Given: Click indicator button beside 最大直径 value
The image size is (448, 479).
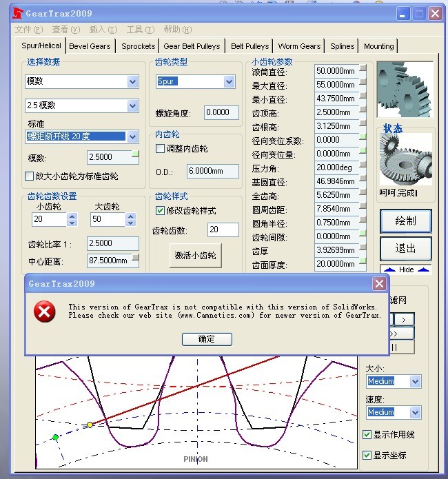Looking at the screenshot, I should 363,81.
